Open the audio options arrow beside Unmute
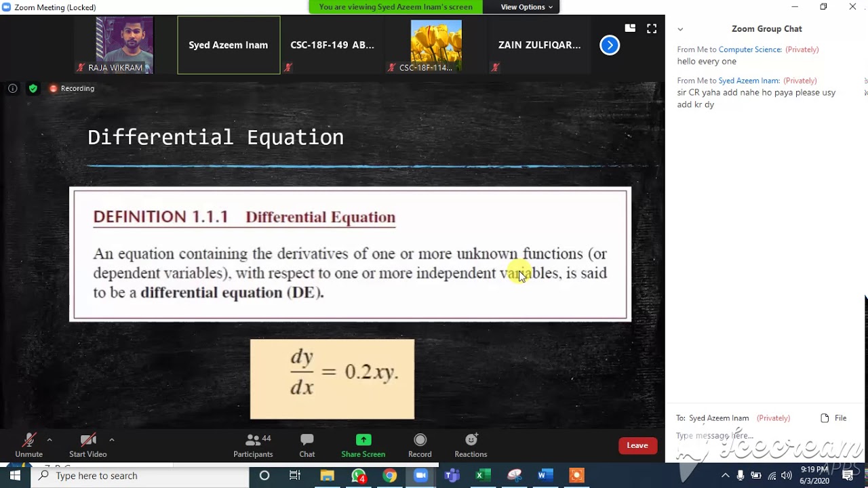Viewport: 868px width, 488px height. pos(49,440)
